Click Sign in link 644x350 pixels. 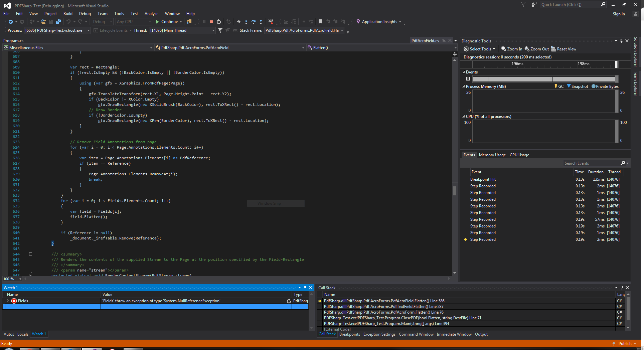tap(619, 14)
